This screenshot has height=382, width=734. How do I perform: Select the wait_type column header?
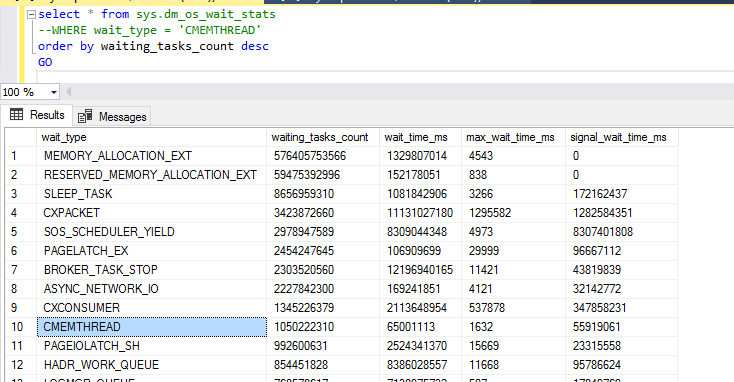pos(151,137)
